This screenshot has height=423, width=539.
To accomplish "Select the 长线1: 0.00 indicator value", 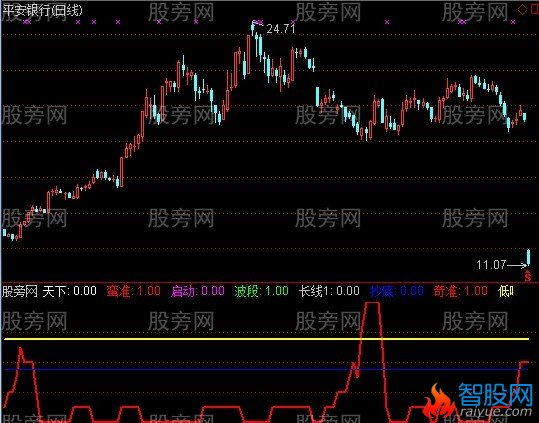I will [329, 291].
